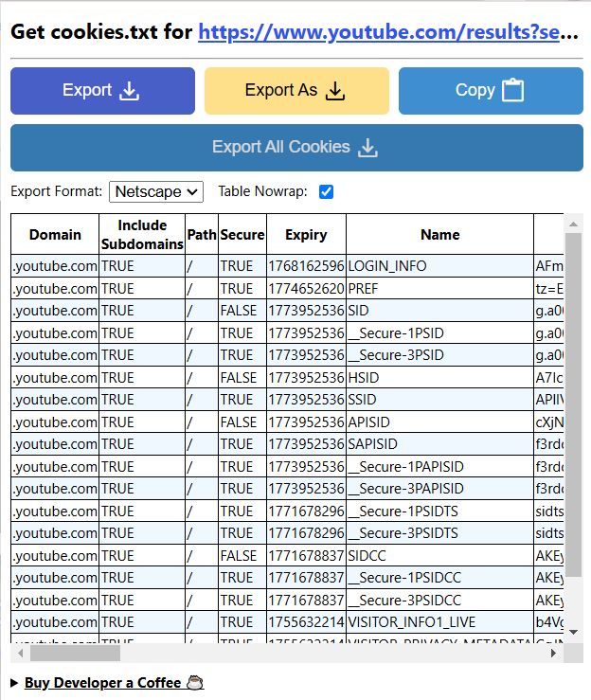Select the SID cookie name cell
Image resolution: width=591 pixels, height=700 pixels.
439,311
